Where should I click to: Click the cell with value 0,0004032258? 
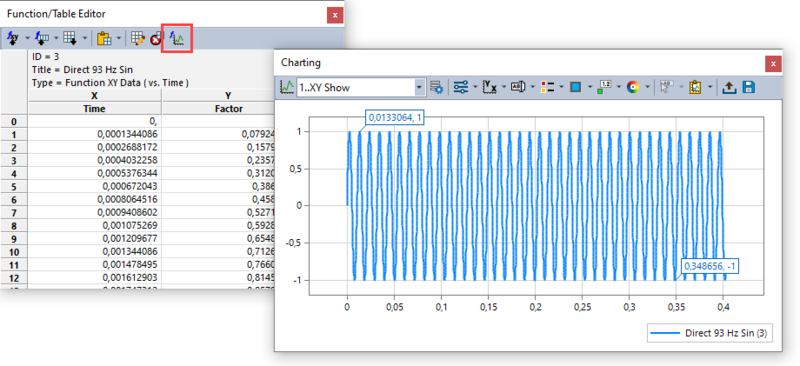(x=94, y=160)
